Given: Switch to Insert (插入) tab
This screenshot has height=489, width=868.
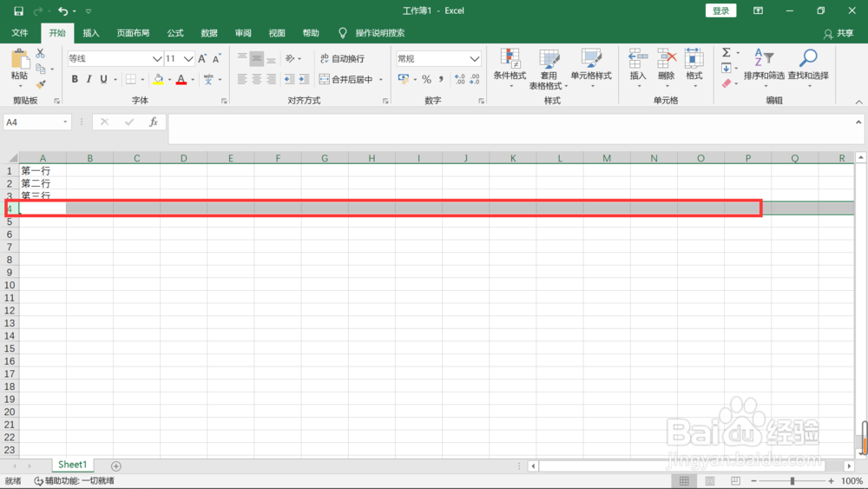Looking at the screenshot, I should (x=91, y=33).
